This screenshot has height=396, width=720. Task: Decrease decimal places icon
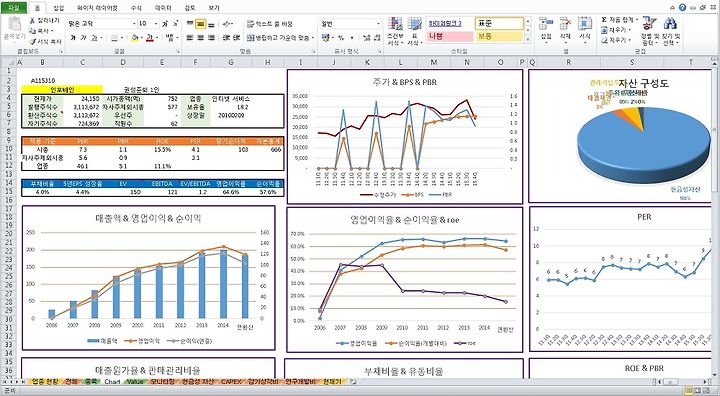coord(377,38)
